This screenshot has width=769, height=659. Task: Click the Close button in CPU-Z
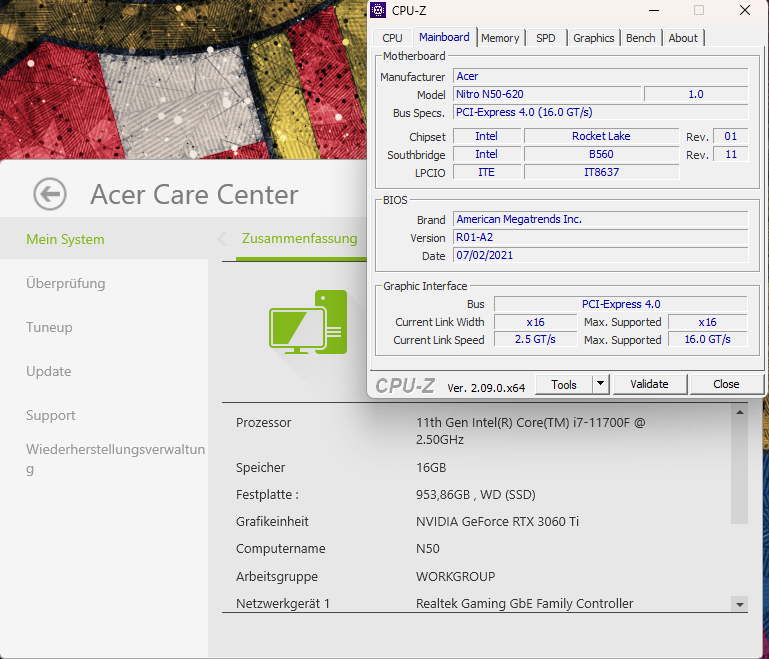point(726,384)
